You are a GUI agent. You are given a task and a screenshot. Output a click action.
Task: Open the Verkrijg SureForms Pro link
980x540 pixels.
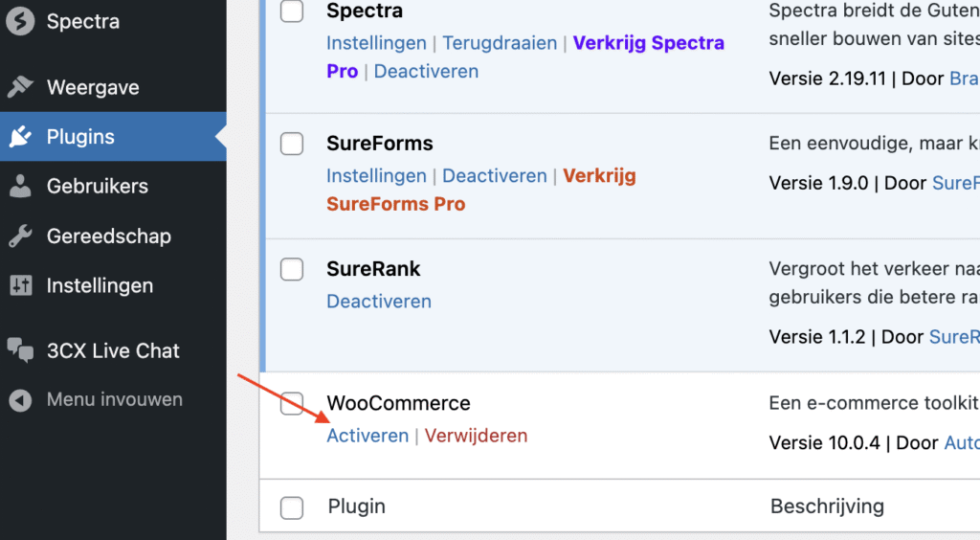[481, 190]
